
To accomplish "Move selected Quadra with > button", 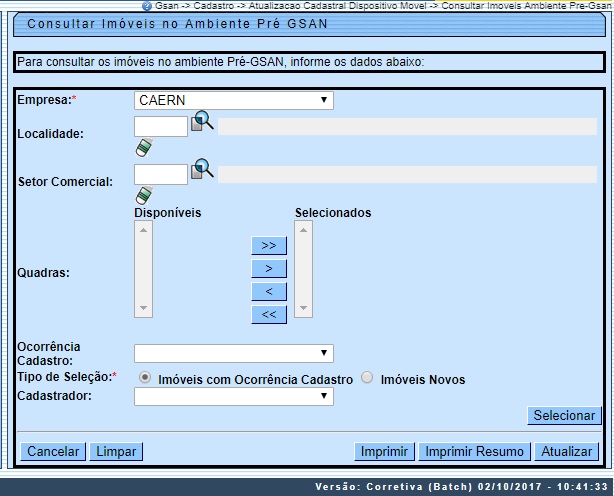I will tap(269, 268).
